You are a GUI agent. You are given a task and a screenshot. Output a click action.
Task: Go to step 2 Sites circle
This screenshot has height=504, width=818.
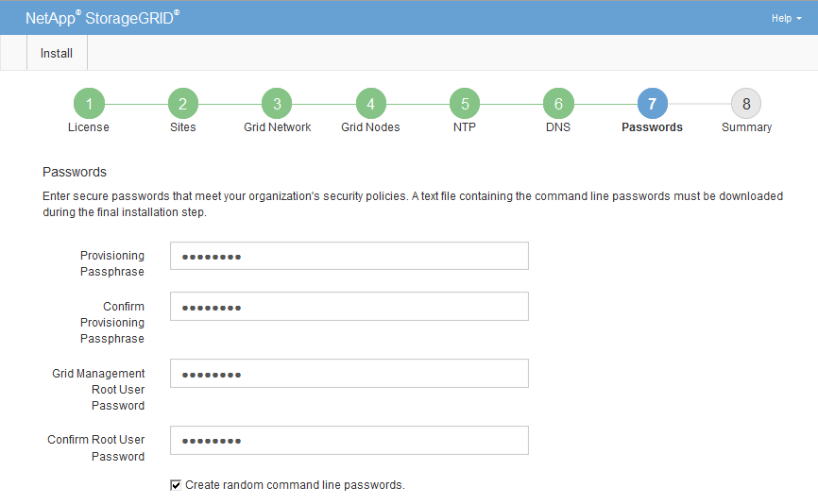click(182, 104)
